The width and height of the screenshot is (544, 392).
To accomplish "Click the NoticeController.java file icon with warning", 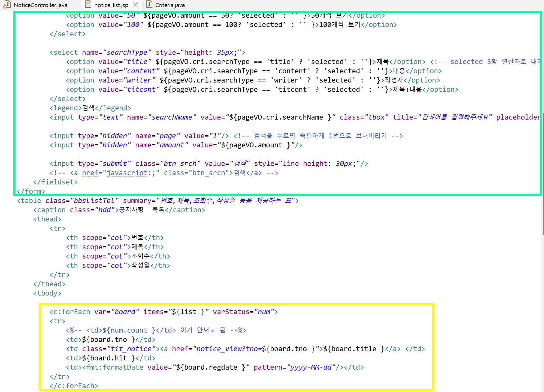I will click(7, 5).
